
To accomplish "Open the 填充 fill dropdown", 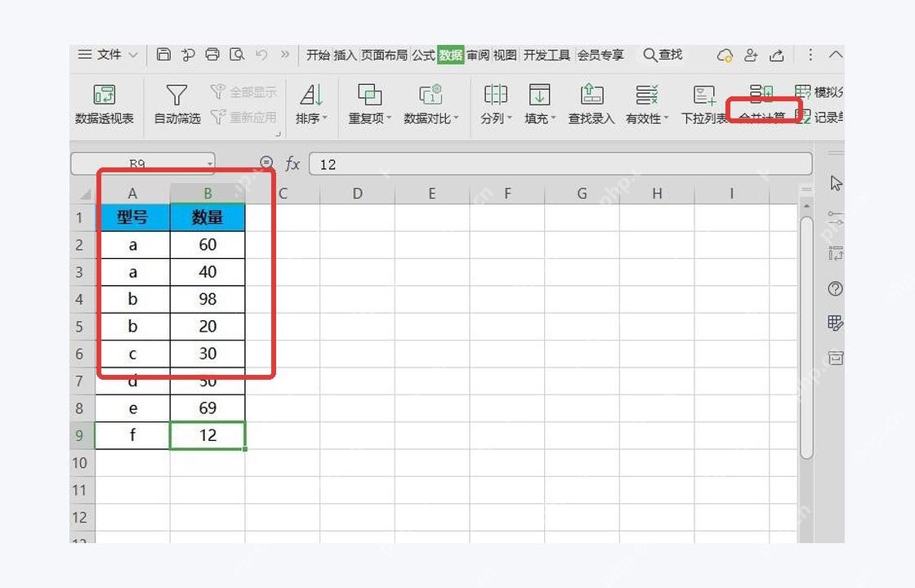I will [540, 105].
